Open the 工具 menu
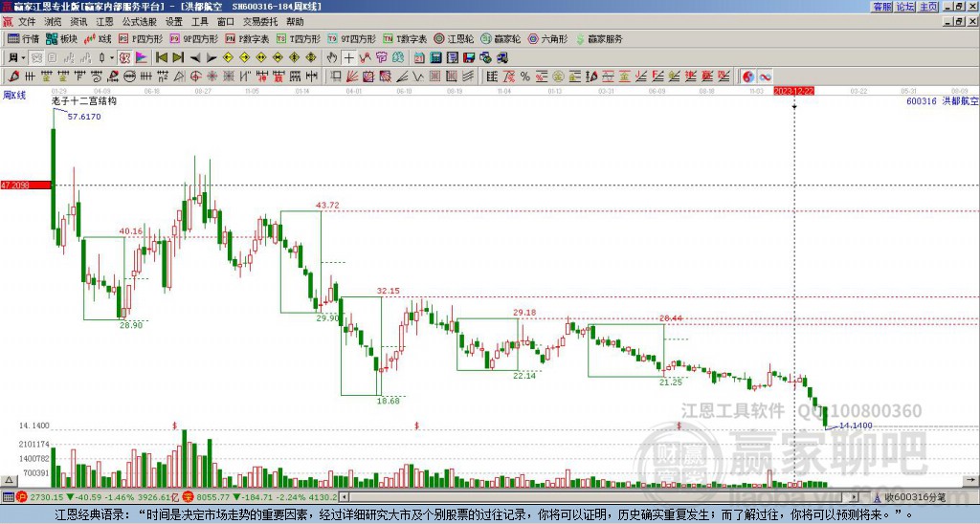Viewport: 980px width, 524px height. pos(199,22)
